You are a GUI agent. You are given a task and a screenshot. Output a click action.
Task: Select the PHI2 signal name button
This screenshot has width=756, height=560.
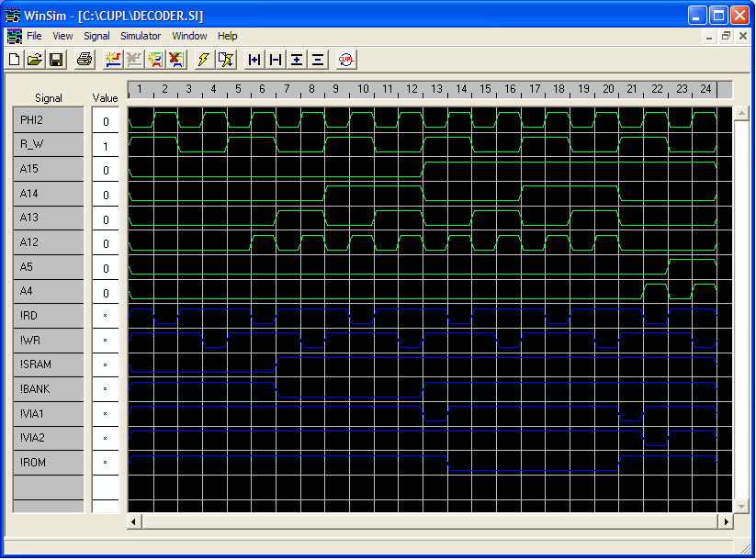(49, 120)
